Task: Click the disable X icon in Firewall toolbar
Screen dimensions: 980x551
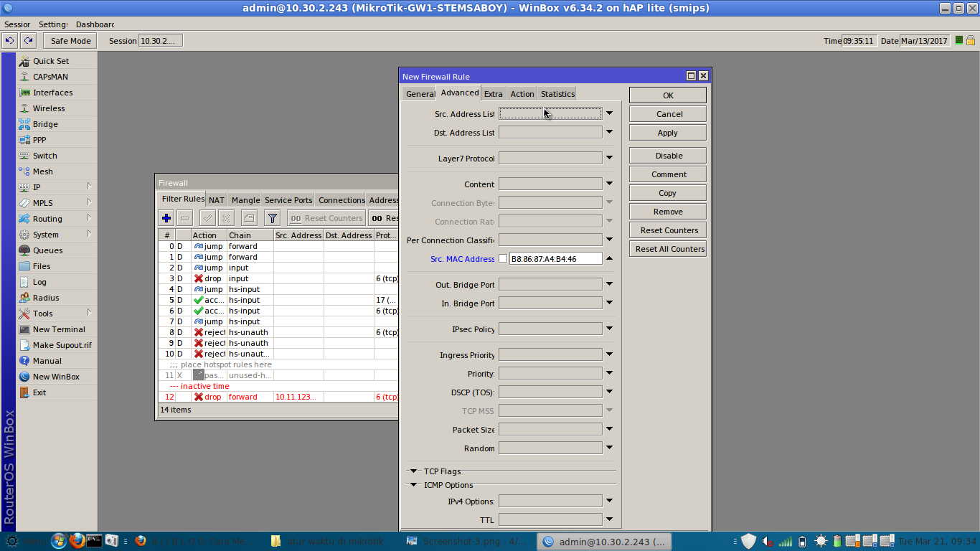Action: (x=225, y=218)
